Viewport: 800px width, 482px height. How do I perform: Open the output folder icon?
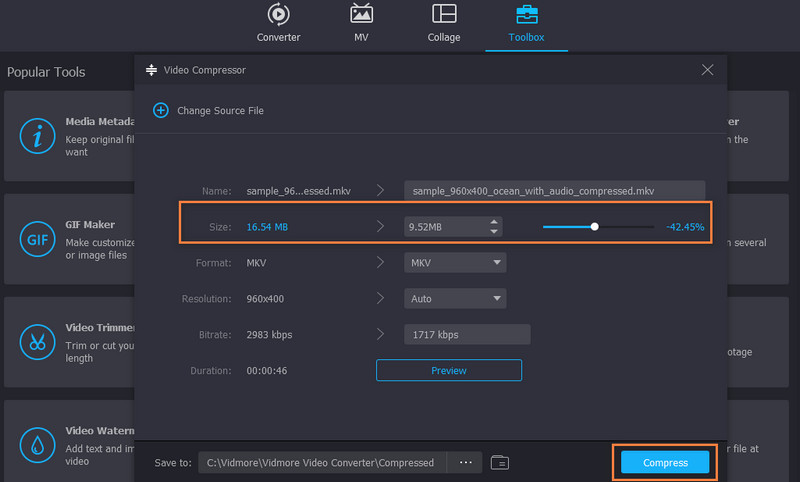click(x=500, y=462)
